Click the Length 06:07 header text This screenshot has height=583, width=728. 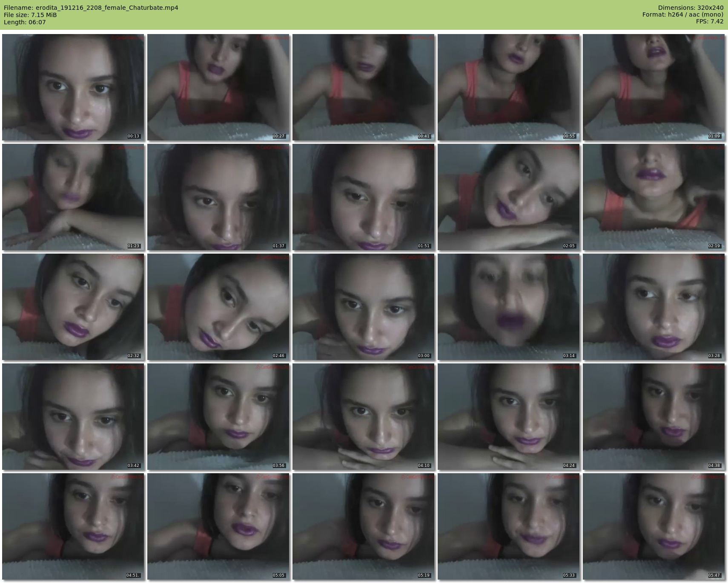tap(25, 22)
